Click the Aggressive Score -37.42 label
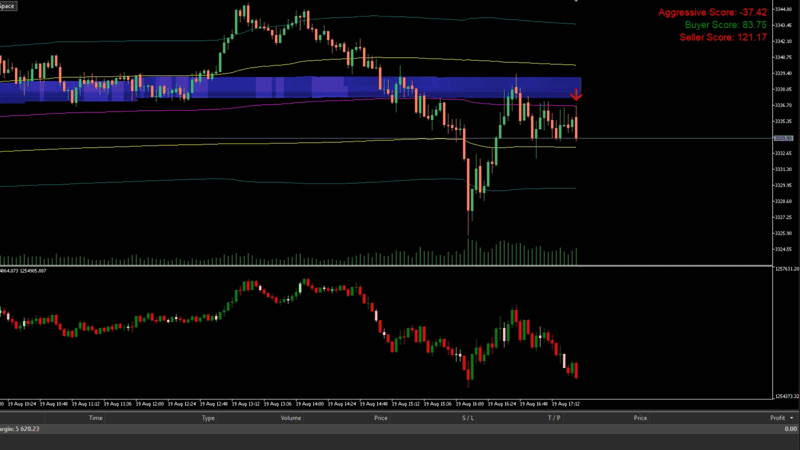This screenshot has height=450, width=800. 712,12
